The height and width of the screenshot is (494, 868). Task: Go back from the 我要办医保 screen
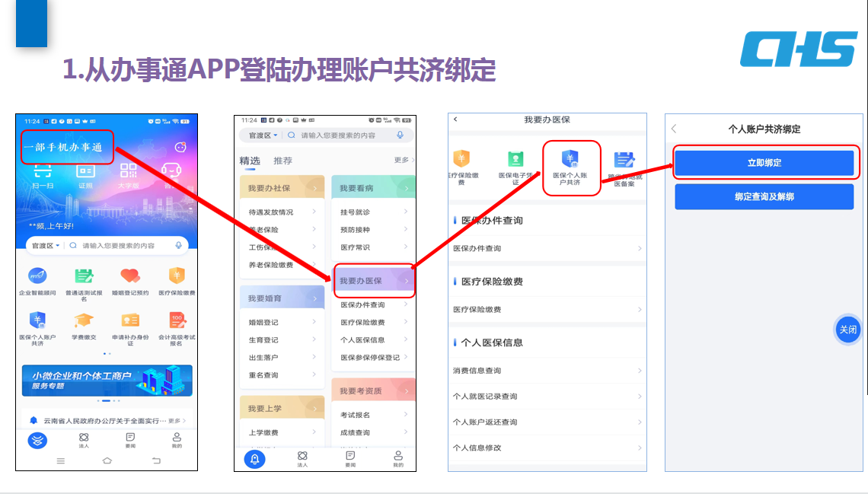tap(455, 119)
